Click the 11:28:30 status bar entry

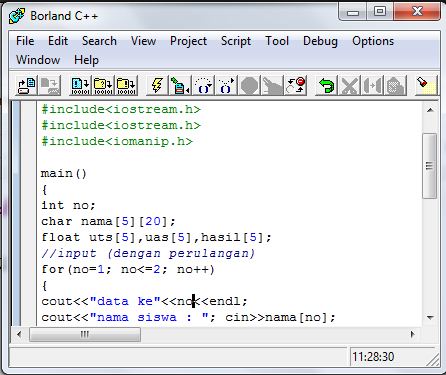[373, 357]
